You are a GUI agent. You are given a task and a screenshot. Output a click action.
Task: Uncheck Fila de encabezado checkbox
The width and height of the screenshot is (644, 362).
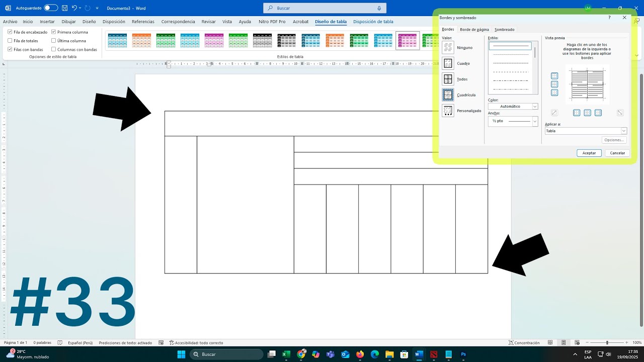[10, 32]
